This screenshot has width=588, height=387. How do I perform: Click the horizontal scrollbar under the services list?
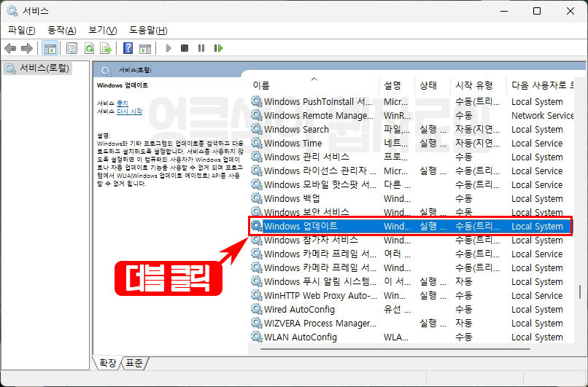click(x=395, y=349)
